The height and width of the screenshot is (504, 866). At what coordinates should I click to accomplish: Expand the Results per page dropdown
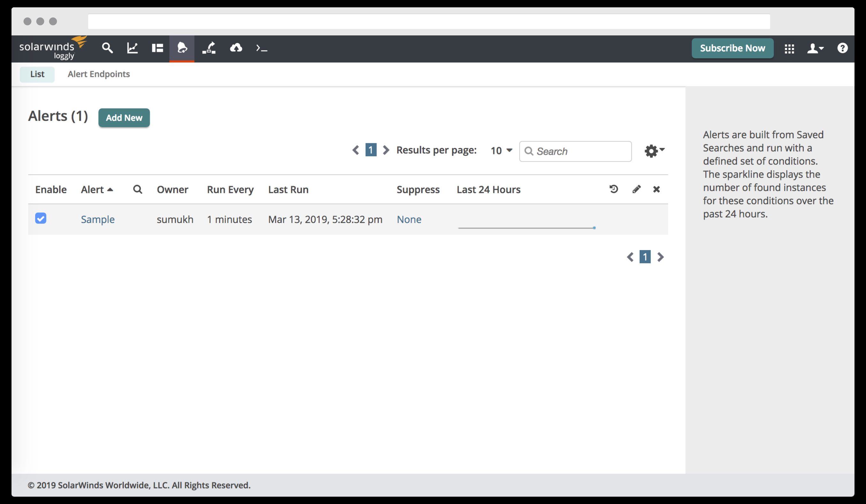(x=501, y=150)
